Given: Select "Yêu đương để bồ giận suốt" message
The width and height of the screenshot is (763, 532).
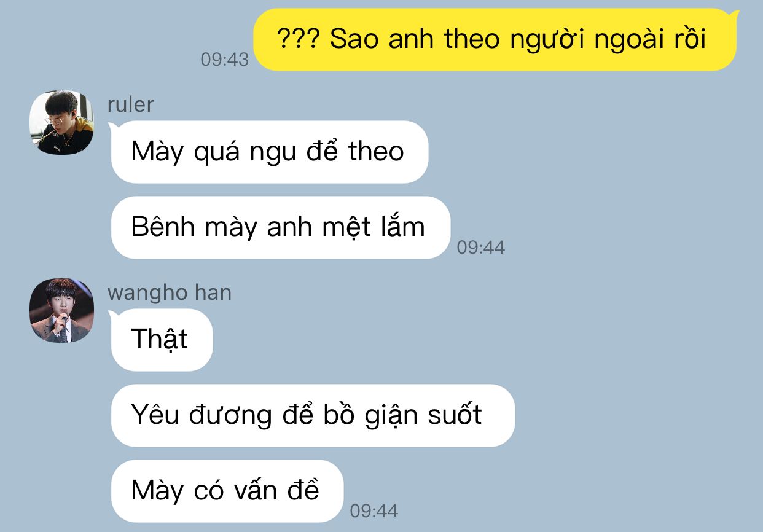Looking at the screenshot, I should click(313, 415).
